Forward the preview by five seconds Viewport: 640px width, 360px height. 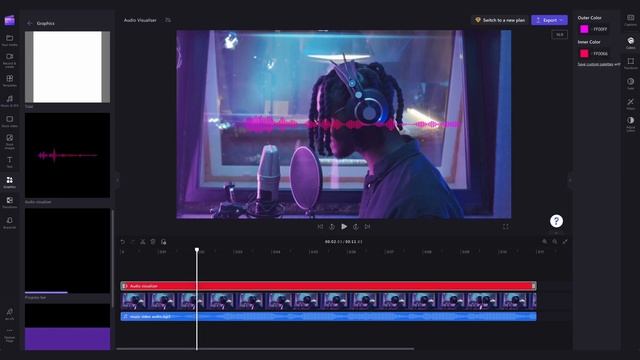pos(356,227)
